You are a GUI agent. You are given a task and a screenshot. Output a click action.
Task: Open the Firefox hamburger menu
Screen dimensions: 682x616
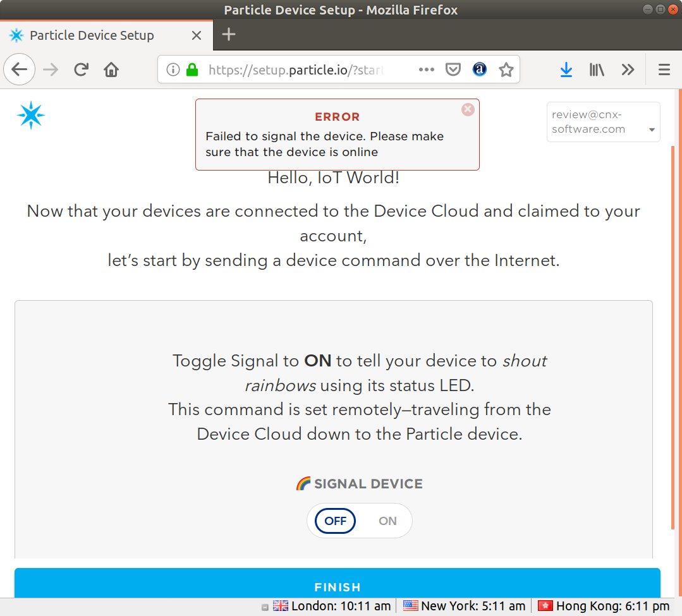tap(664, 69)
